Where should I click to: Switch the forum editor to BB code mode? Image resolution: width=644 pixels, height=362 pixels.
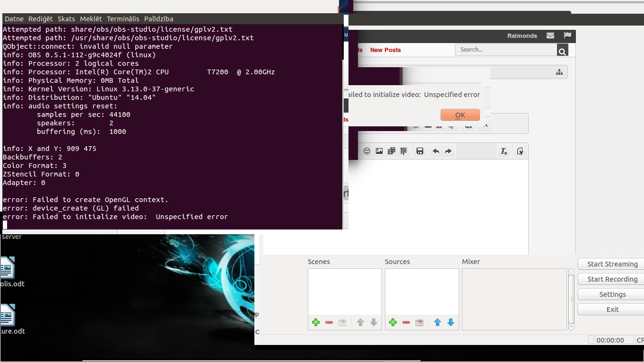[520, 151]
